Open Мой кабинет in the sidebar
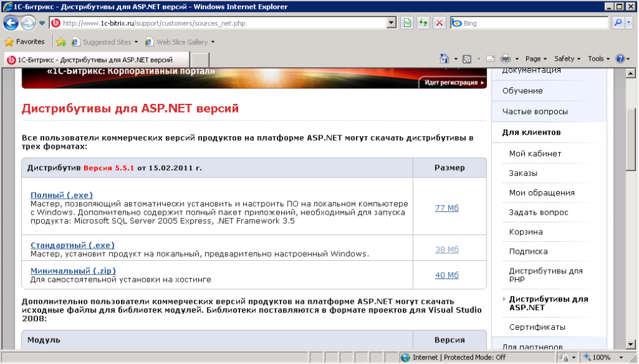Image resolution: width=639 pixels, height=364 pixels. click(x=535, y=153)
